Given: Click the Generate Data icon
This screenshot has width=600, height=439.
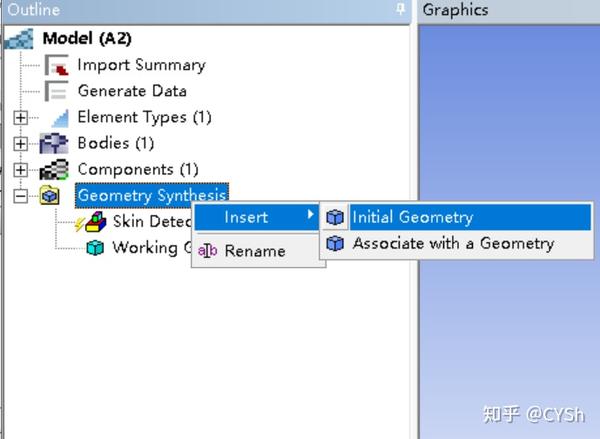Looking at the screenshot, I should click(x=56, y=91).
